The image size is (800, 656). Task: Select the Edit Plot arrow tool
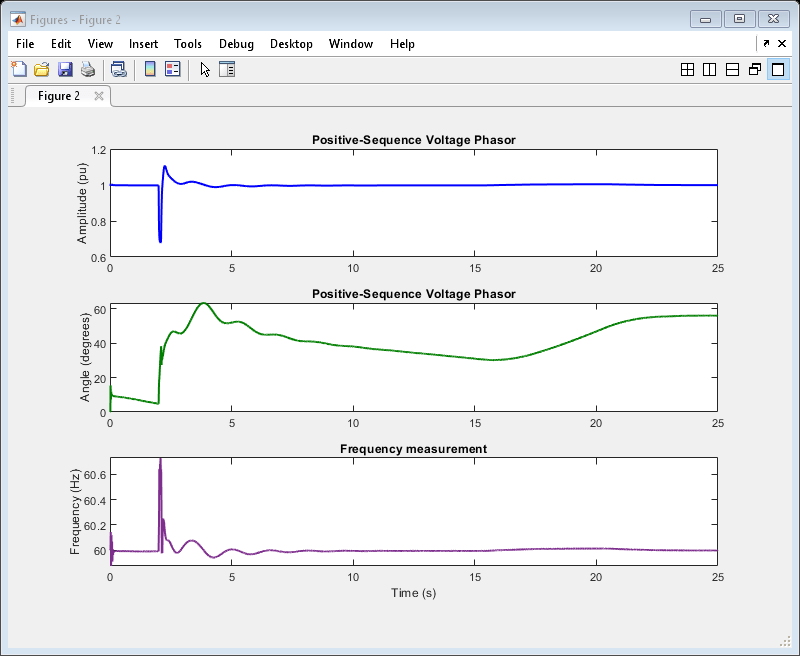coord(205,69)
